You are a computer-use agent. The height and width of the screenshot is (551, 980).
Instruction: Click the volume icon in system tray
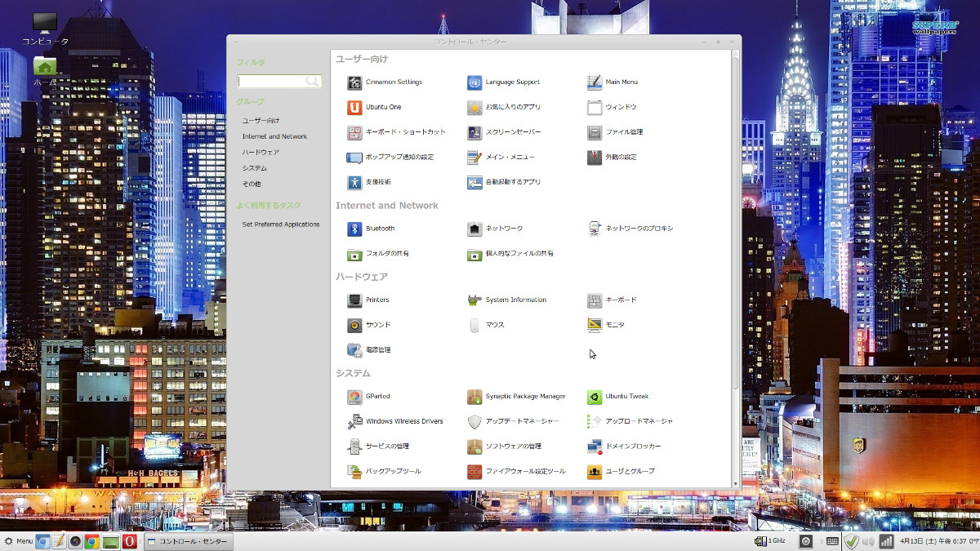[868, 541]
